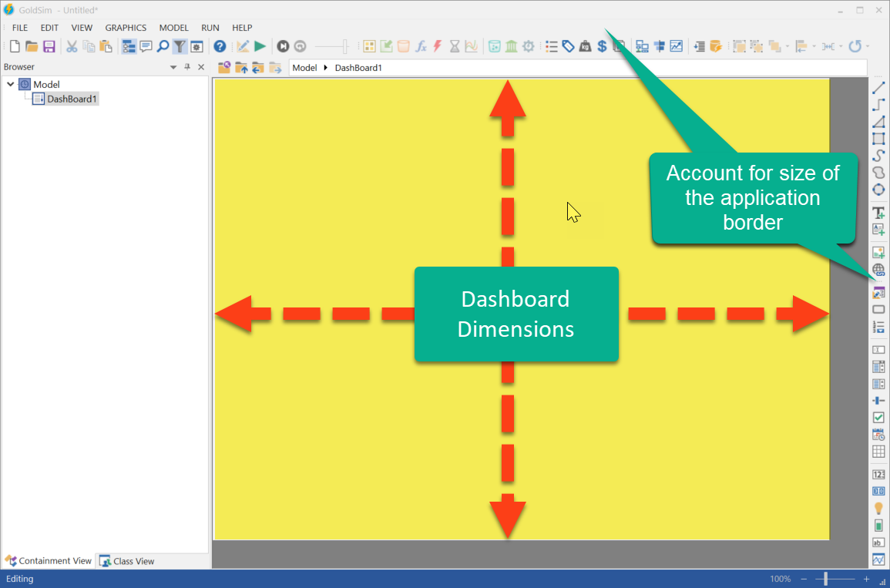Collapse the Model tree node

click(10, 84)
